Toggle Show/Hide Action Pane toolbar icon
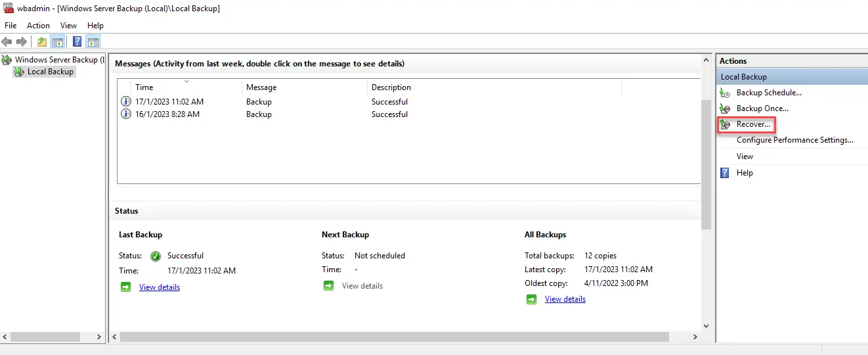868x355 pixels. (93, 42)
